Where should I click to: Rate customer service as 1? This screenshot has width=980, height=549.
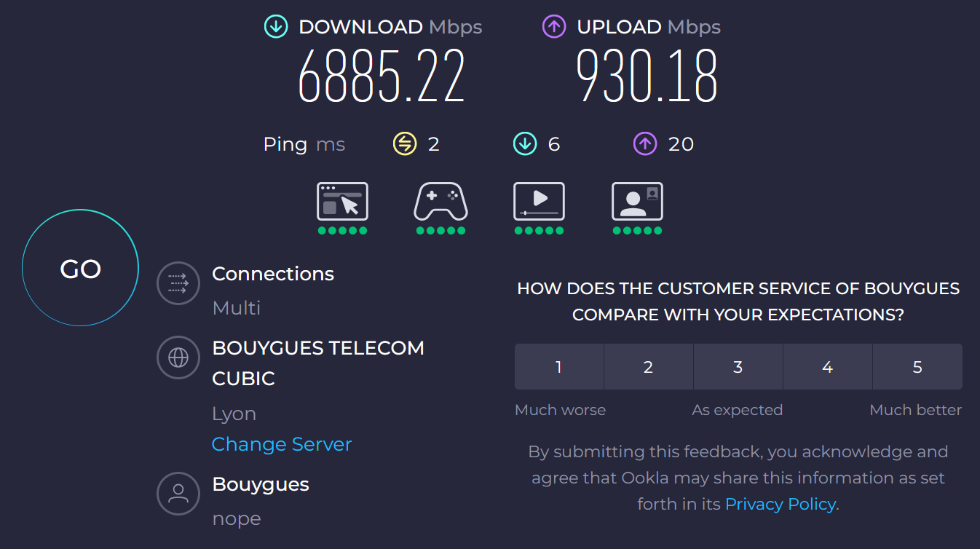pyautogui.click(x=559, y=367)
